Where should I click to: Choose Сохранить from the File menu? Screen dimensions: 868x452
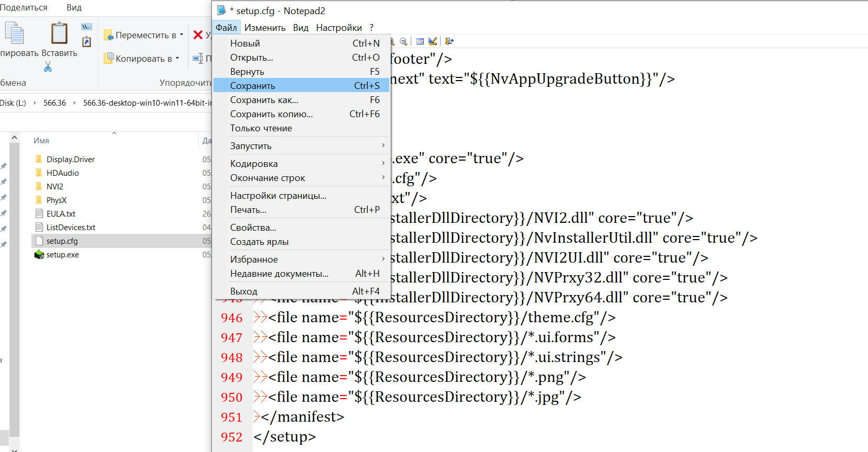[302, 85]
